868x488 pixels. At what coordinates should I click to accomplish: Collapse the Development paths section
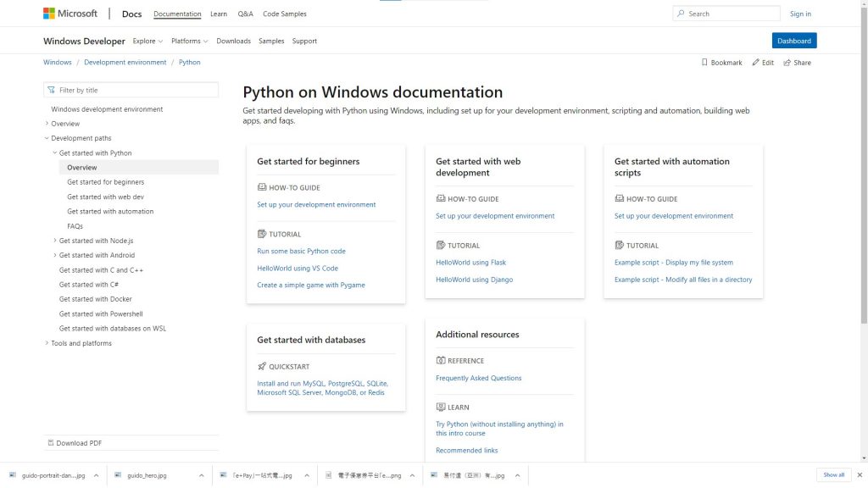click(x=47, y=138)
